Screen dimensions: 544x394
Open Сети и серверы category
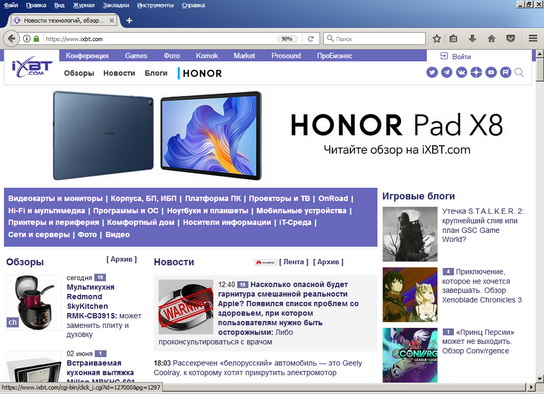point(39,235)
